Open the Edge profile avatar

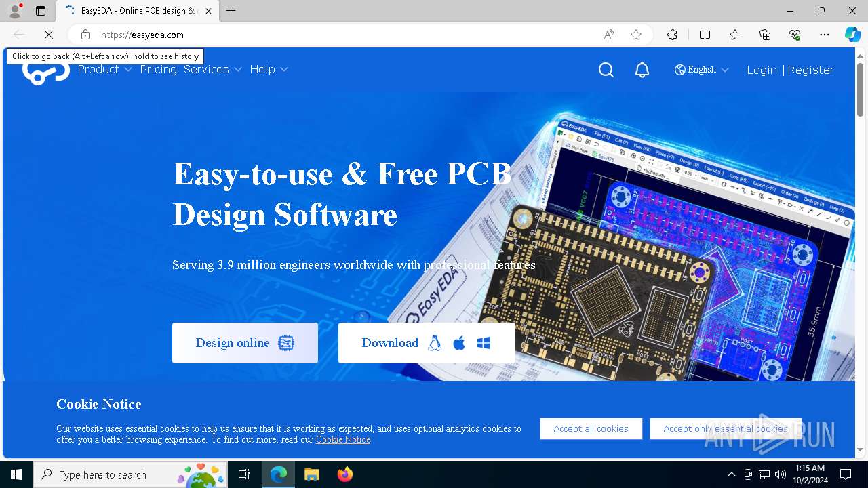pos(15,11)
